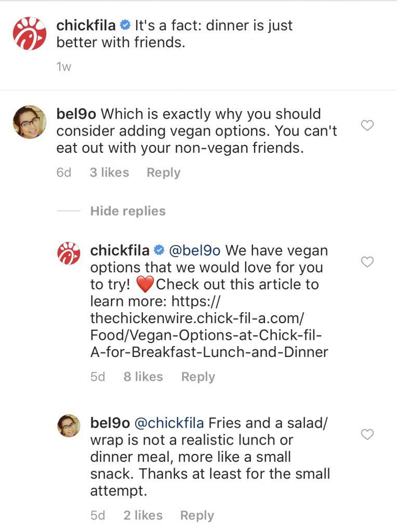Tap verified badge in chickfila's reply

(159, 251)
